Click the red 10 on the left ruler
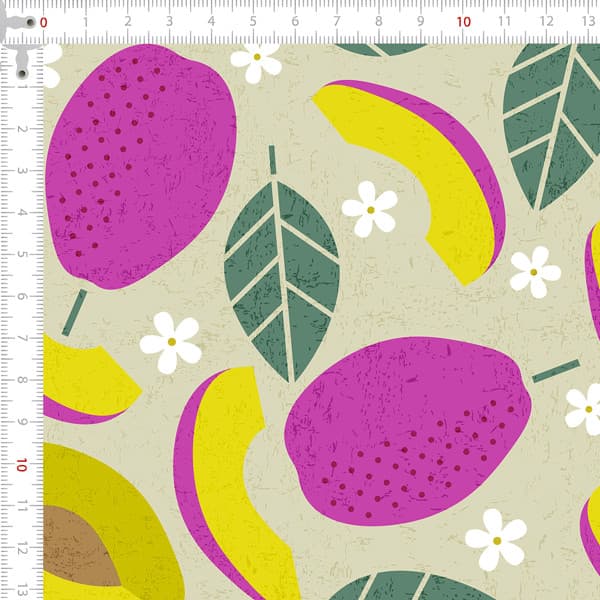This screenshot has height=600, width=600. (x=21, y=465)
